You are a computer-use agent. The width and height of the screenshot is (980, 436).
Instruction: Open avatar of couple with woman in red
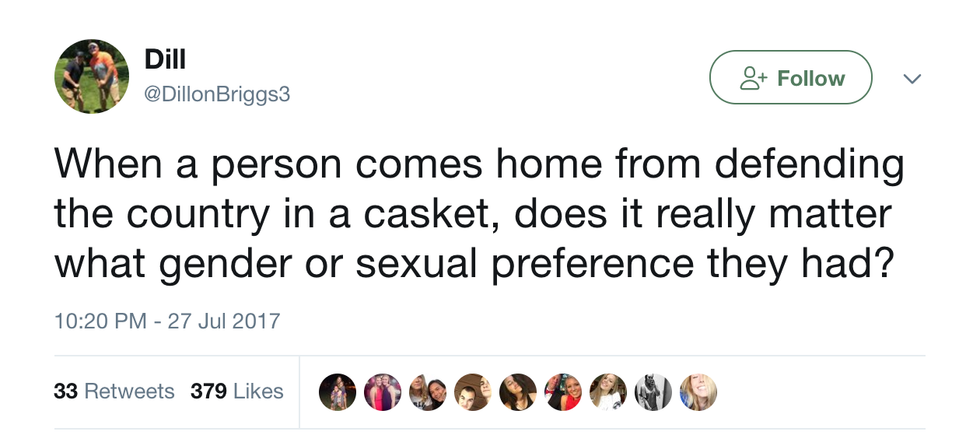pyautogui.click(x=563, y=392)
